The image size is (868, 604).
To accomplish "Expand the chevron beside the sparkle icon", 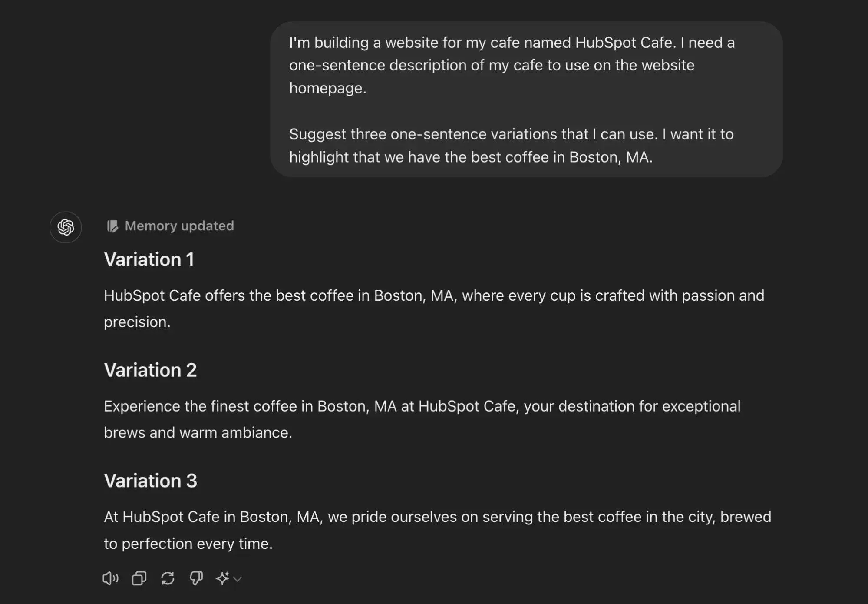I will 238,579.
